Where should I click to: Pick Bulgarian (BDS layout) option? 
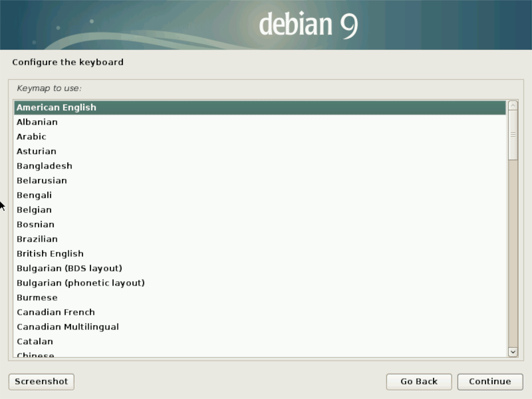(69, 268)
